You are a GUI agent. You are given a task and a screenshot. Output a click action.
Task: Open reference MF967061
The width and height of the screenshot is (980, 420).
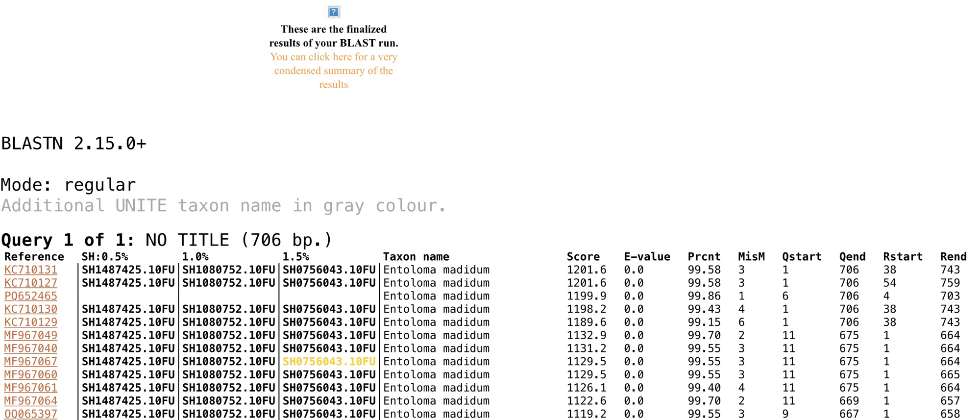(30, 388)
